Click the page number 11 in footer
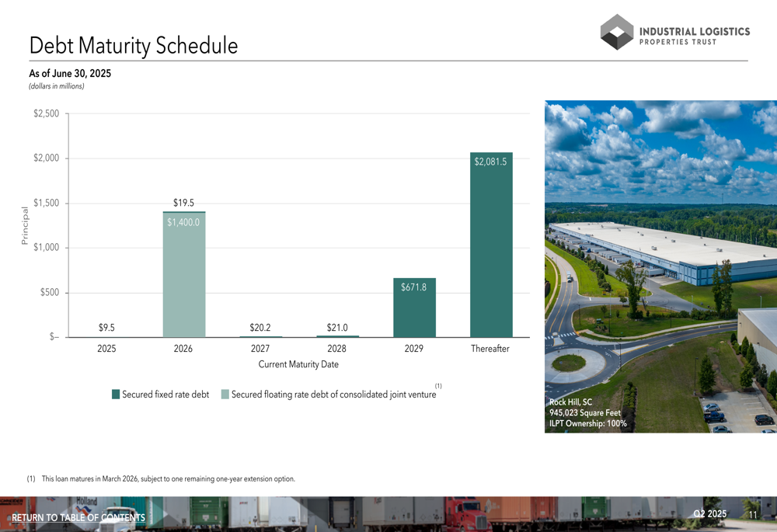This screenshot has height=532, width=777. (x=753, y=515)
